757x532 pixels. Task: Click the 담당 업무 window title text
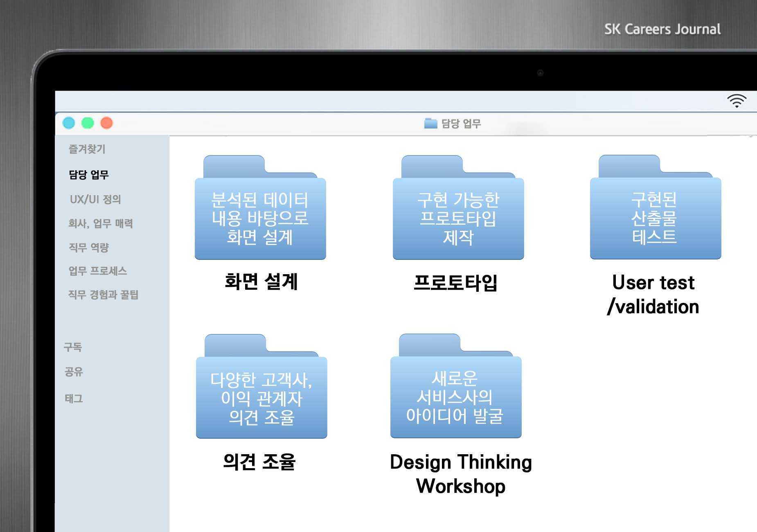tap(461, 124)
